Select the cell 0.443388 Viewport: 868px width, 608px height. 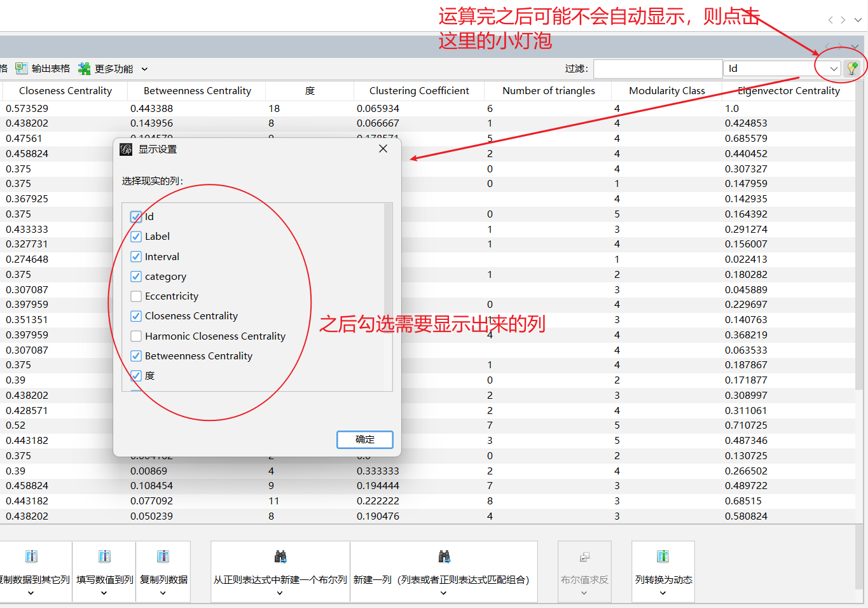tap(152, 109)
